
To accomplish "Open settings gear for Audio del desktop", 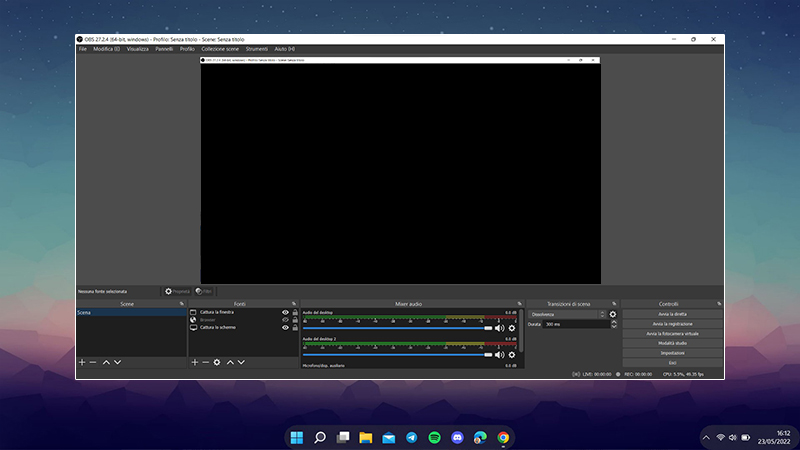I will point(512,328).
